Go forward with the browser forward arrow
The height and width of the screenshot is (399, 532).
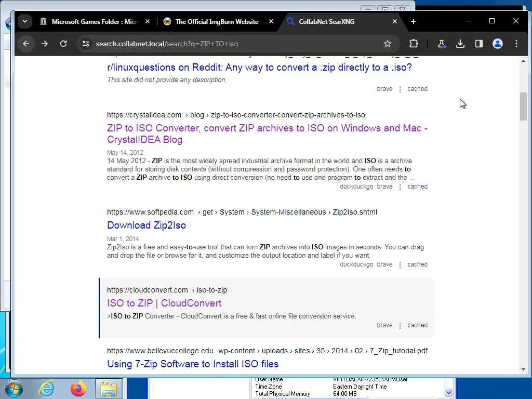45,44
